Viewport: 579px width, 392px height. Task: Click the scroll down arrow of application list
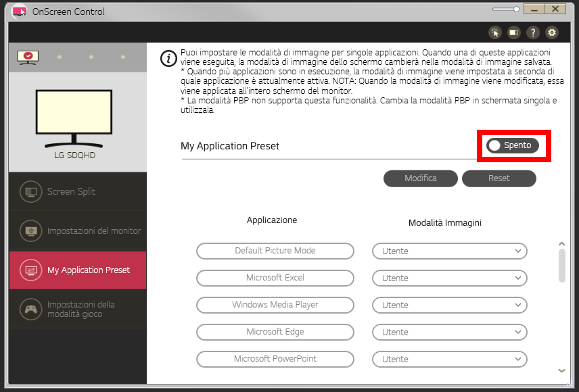pos(561,370)
